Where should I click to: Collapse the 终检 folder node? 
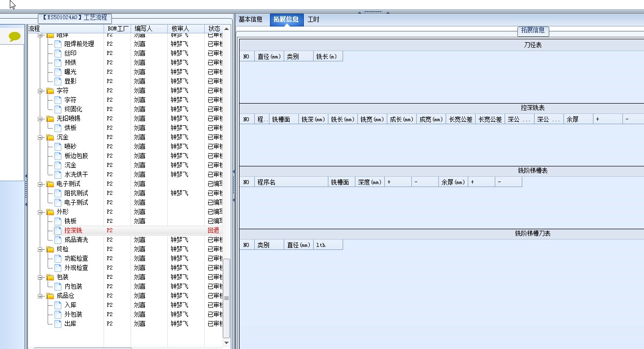[x=40, y=249]
